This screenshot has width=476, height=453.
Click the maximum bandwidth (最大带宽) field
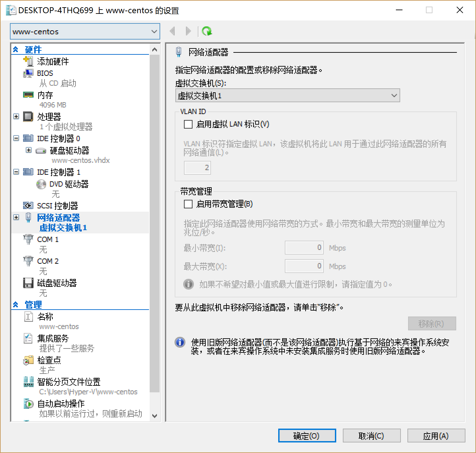tap(304, 266)
